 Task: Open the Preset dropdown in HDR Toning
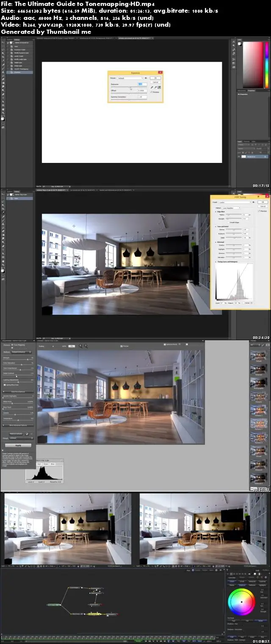[235, 202]
